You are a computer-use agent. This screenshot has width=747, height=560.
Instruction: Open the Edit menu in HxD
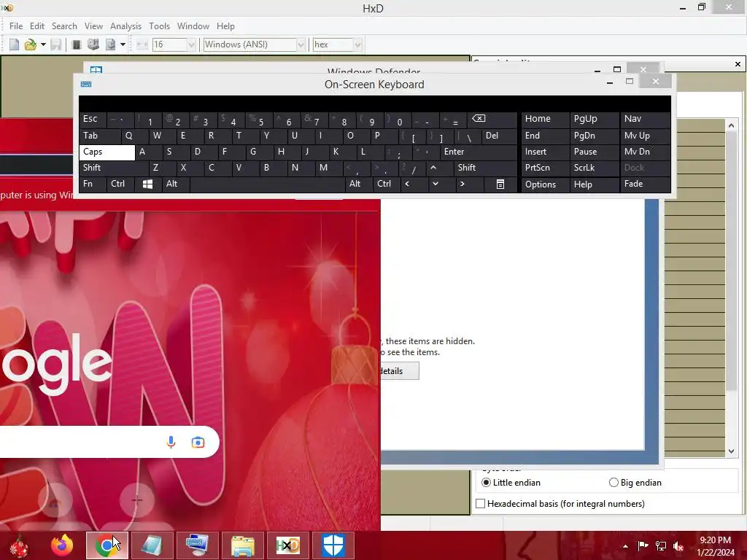(36, 26)
